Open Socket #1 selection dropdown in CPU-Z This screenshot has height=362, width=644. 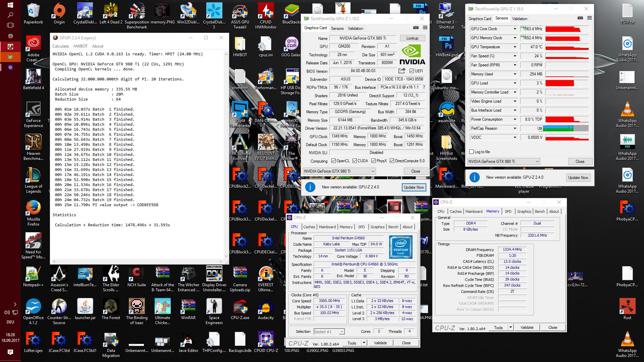tap(329, 331)
